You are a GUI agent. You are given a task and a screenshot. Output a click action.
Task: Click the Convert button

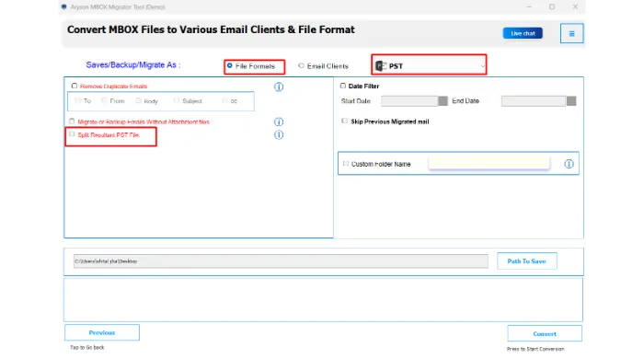coord(545,333)
